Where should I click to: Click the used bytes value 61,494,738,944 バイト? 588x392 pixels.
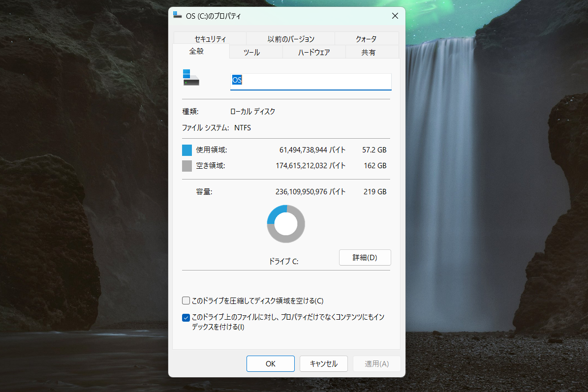pyautogui.click(x=312, y=150)
